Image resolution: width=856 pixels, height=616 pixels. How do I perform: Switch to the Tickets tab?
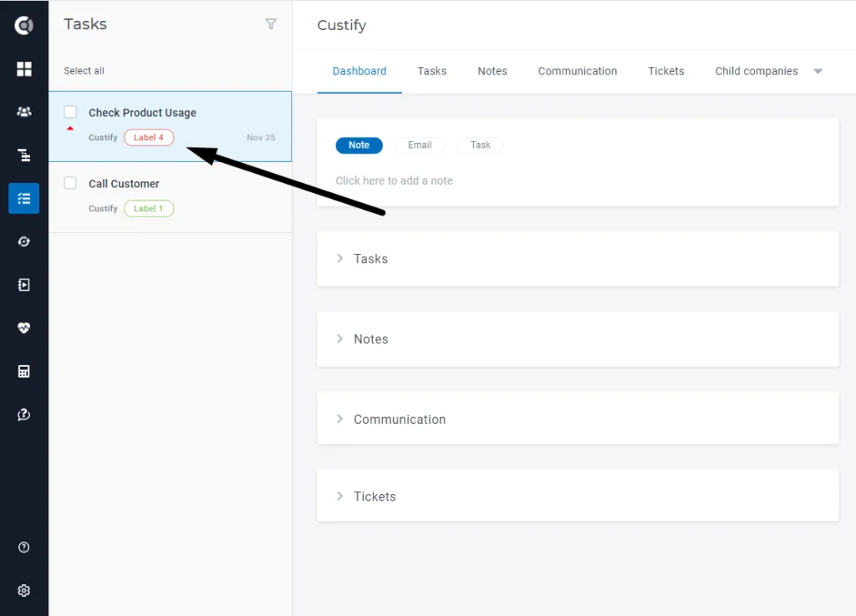666,72
